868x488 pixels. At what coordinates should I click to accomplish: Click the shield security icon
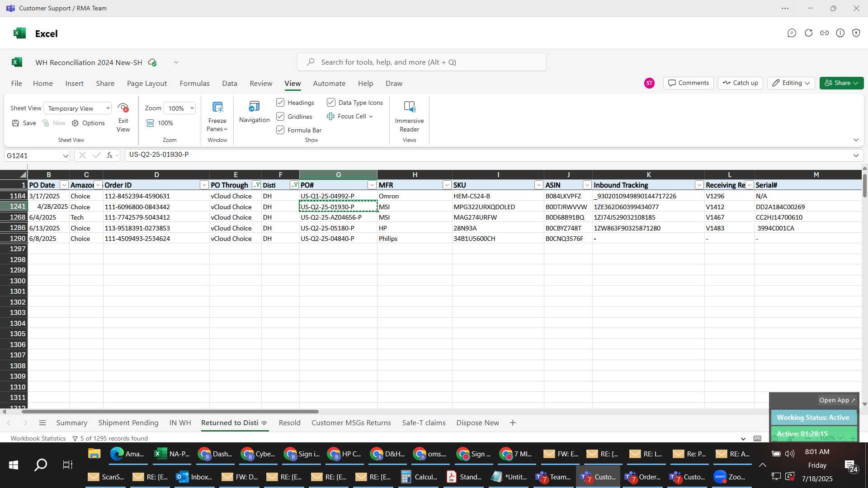tap(856, 33)
